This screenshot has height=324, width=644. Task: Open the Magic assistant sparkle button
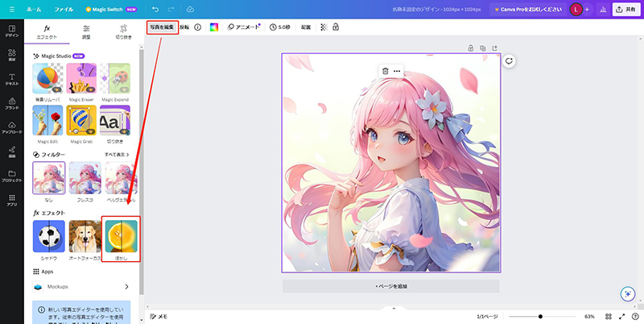(x=627, y=293)
